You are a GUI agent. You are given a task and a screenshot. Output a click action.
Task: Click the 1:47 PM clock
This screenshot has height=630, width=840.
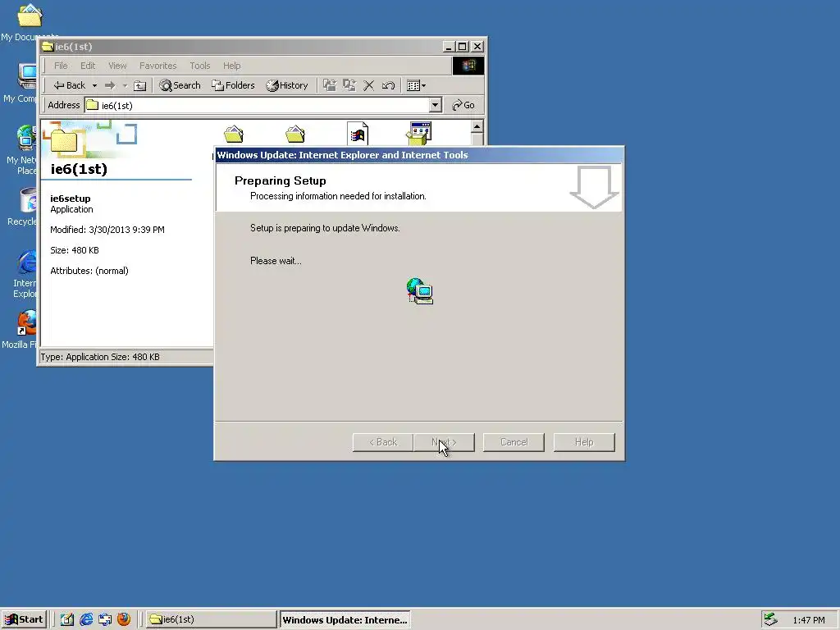pos(808,620)
